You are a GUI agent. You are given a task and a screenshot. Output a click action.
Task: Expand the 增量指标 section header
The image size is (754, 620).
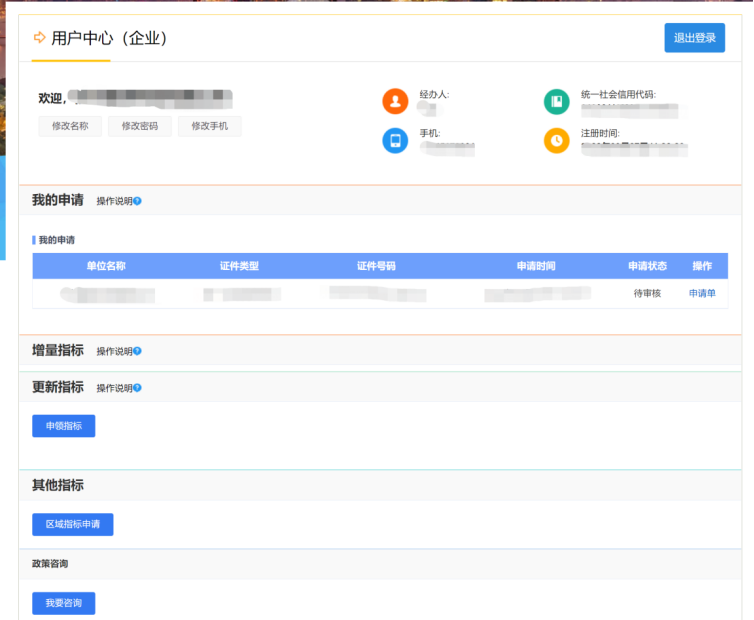[58, 350]
